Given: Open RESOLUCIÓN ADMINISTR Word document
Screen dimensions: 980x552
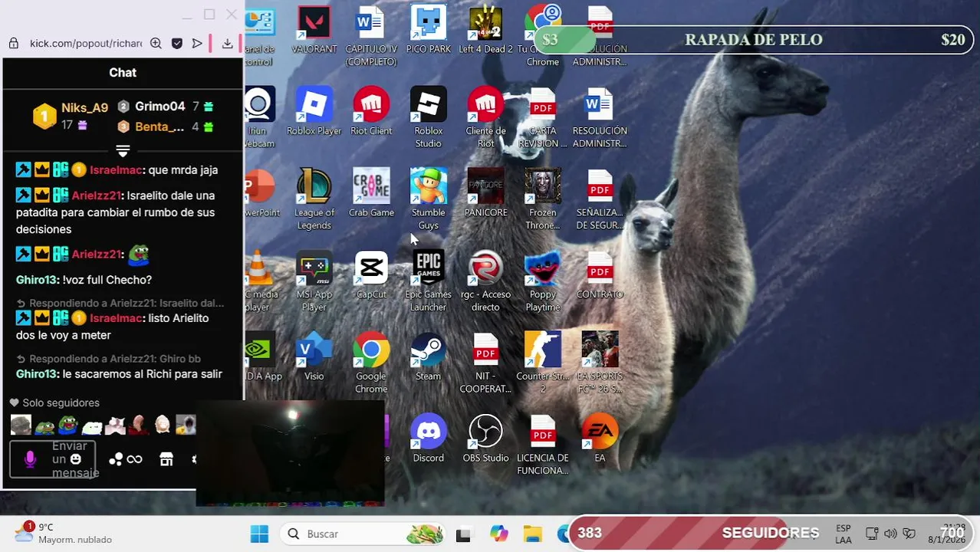Looking at the screenshot, I should tap(600, 117).
